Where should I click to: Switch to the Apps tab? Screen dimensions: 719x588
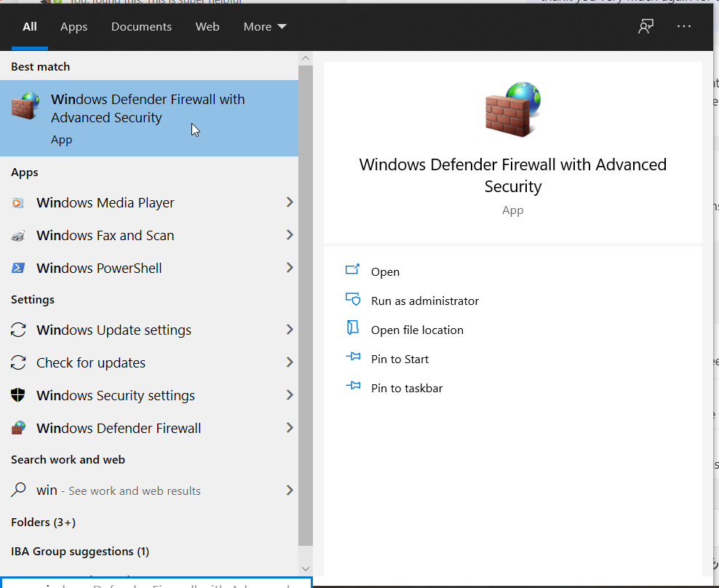coord(74,27)
